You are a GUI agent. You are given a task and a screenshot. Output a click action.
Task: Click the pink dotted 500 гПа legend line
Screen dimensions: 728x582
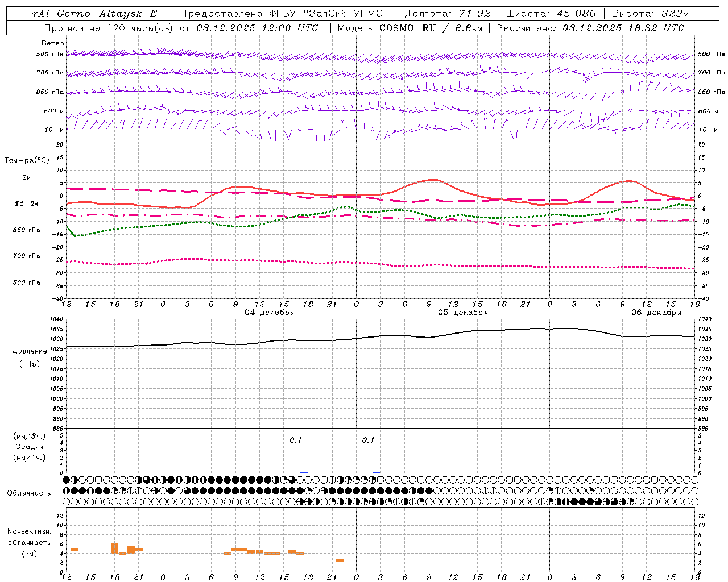click(25, 289)
